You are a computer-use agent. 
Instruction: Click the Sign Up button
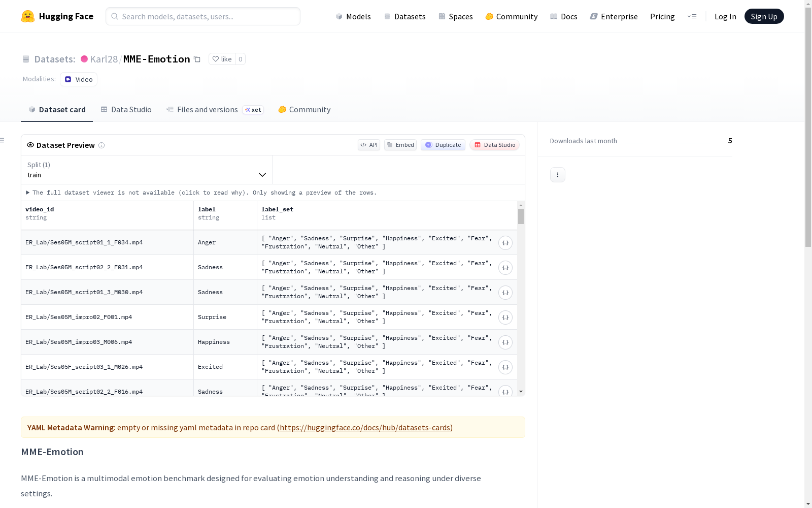[x=764, y=16]
